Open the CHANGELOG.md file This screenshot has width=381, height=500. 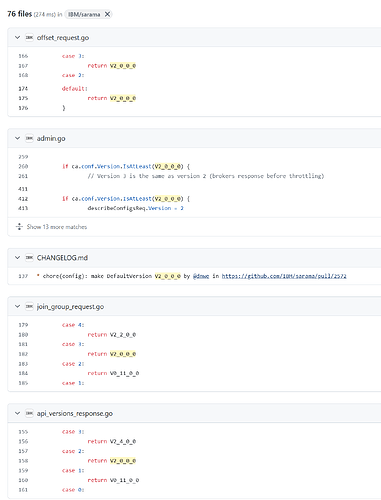pos(62,258)
